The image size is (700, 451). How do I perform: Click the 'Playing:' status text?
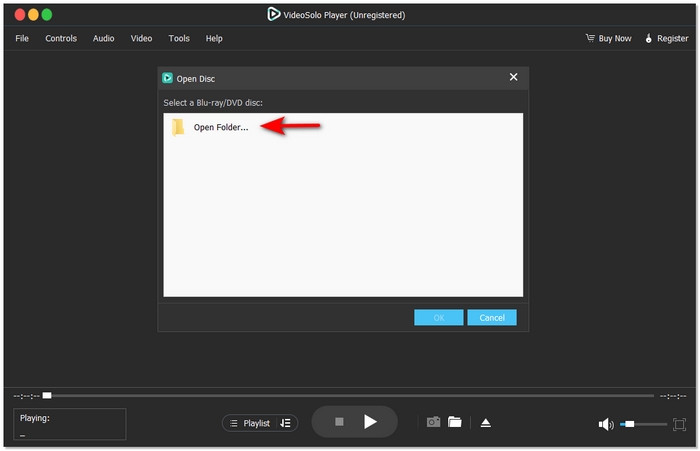(x=35, y=418)
